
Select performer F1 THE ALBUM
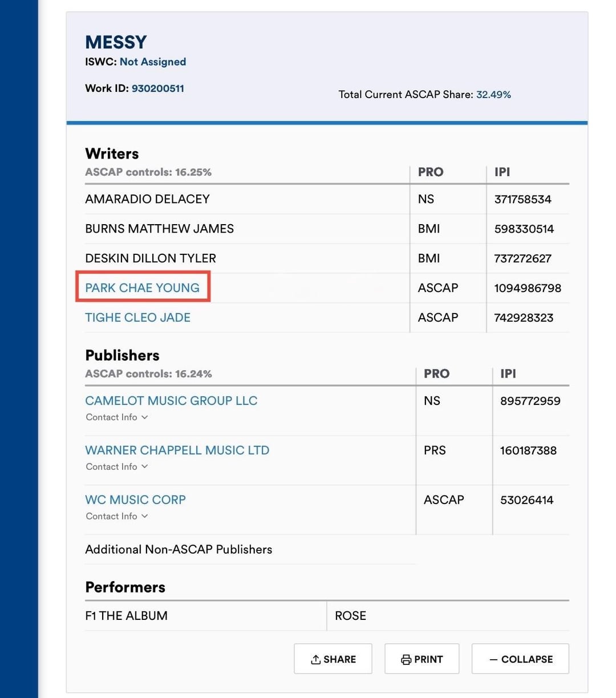coord(126,616)
